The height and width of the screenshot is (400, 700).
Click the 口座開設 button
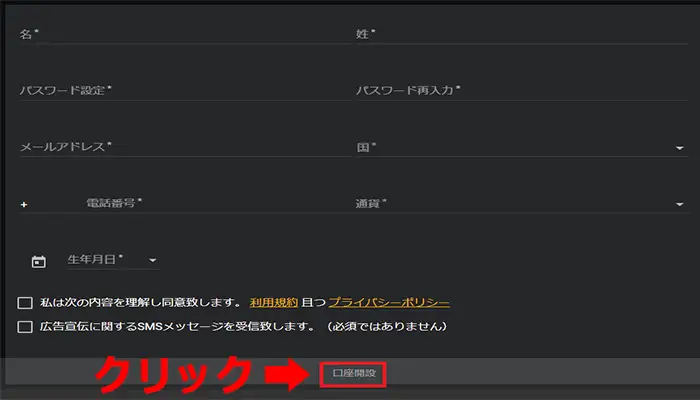353,373
